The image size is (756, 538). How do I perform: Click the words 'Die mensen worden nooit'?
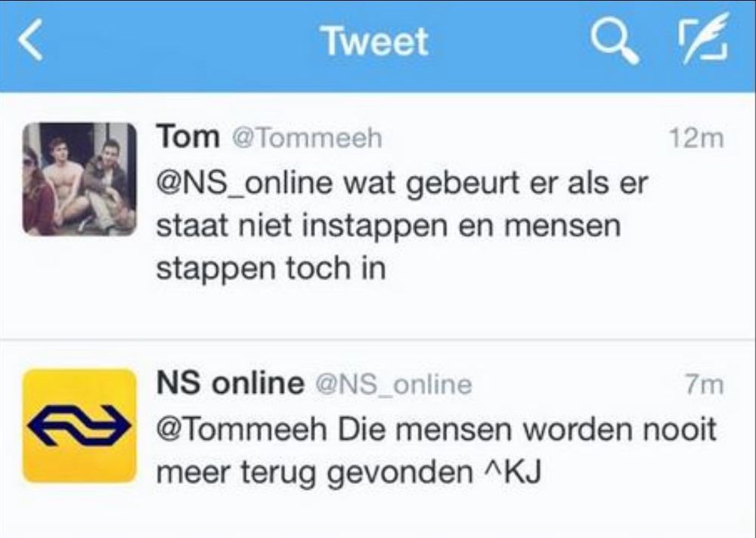527,429
